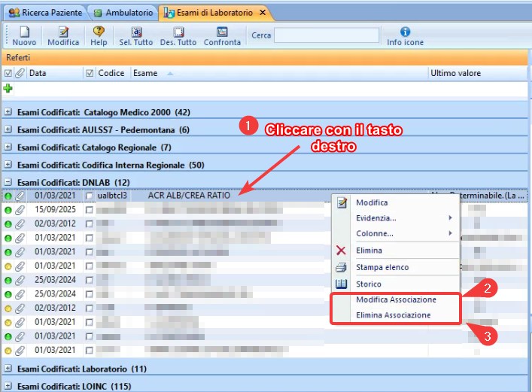Image resolution: width=532 pixels, height=392 pixels.
Task: Click green status dot on 15/09/2025 row
Action: point(8,210)
